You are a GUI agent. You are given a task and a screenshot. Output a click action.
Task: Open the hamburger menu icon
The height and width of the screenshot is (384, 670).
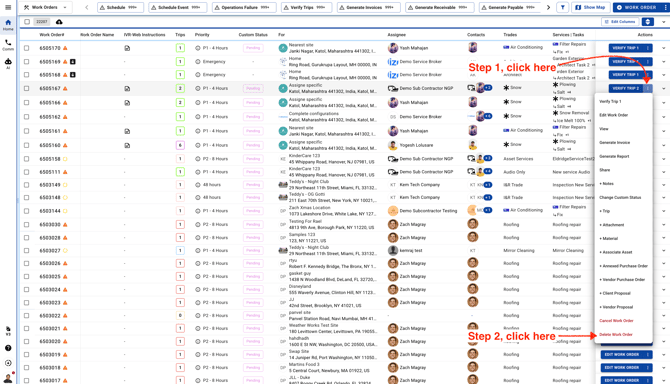8,7
